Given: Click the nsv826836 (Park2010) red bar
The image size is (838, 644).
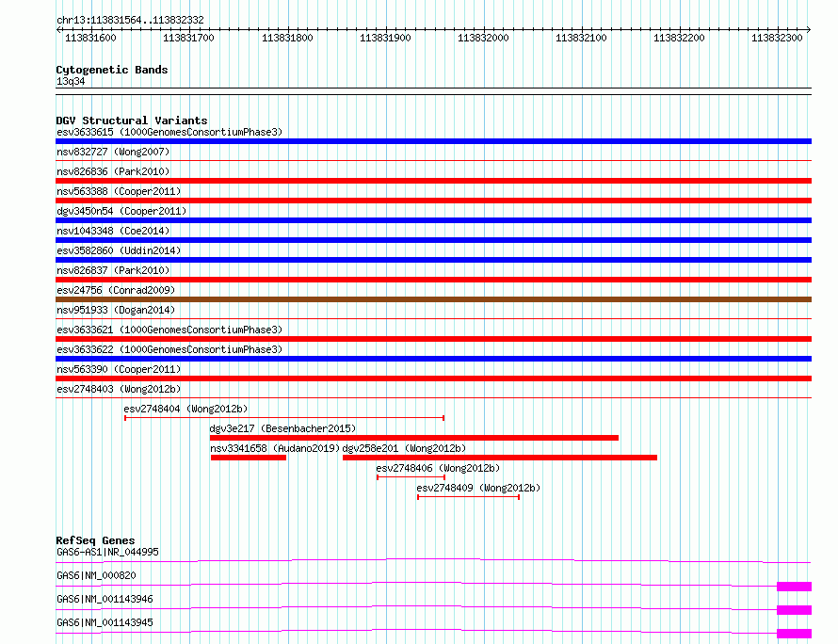Looking at the screenshot, I should tap(433, 181).
